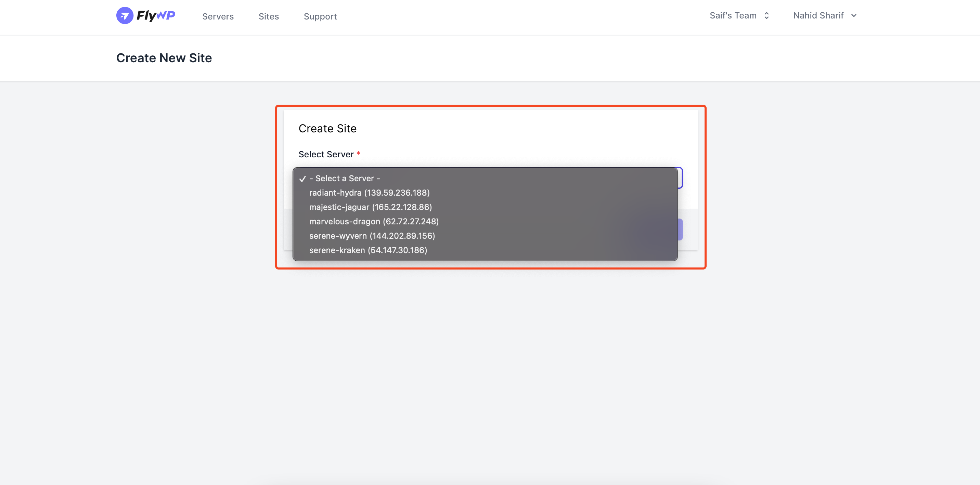Image resolution: width=980 pixels, height=485 pixels.
Task: Select the radiant-hydra (139.59.236.188) server
Action: pos(485,193)
